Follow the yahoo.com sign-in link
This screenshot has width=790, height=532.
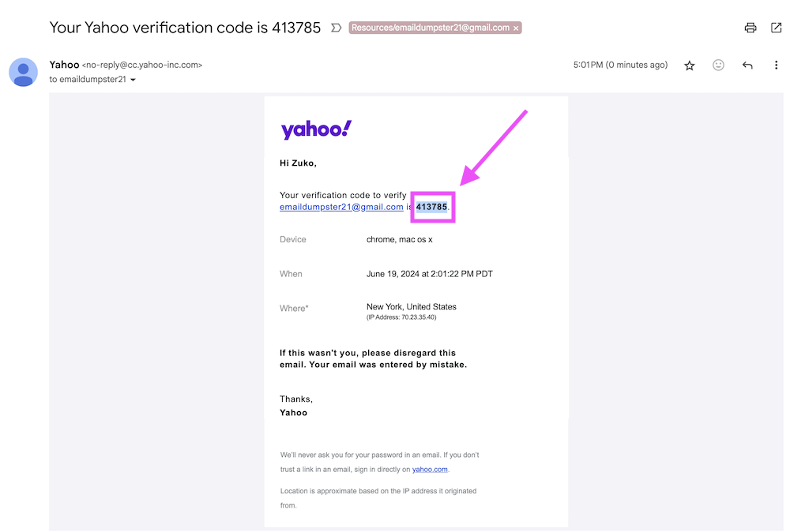430,470
